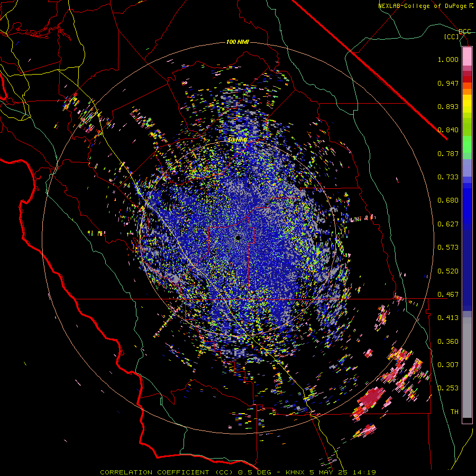Select the 0.947 legend value
This screenshot has width=476, height=476.
click(448, 83)
